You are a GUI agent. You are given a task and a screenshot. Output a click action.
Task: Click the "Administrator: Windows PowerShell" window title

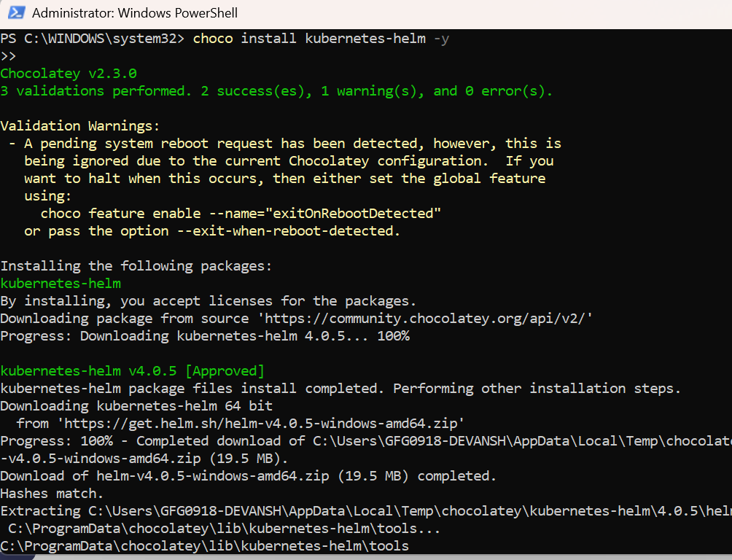click(135, 13)
